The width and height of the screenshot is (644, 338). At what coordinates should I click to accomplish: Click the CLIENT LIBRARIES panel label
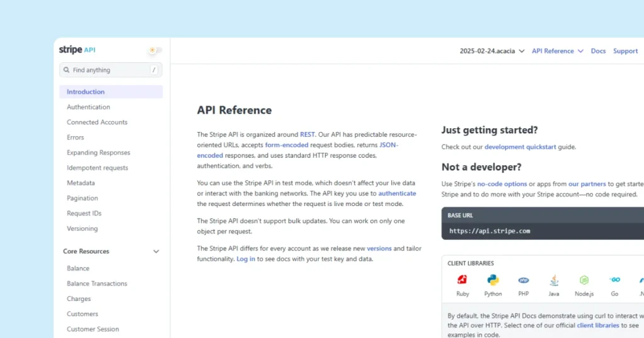point(470,263)
